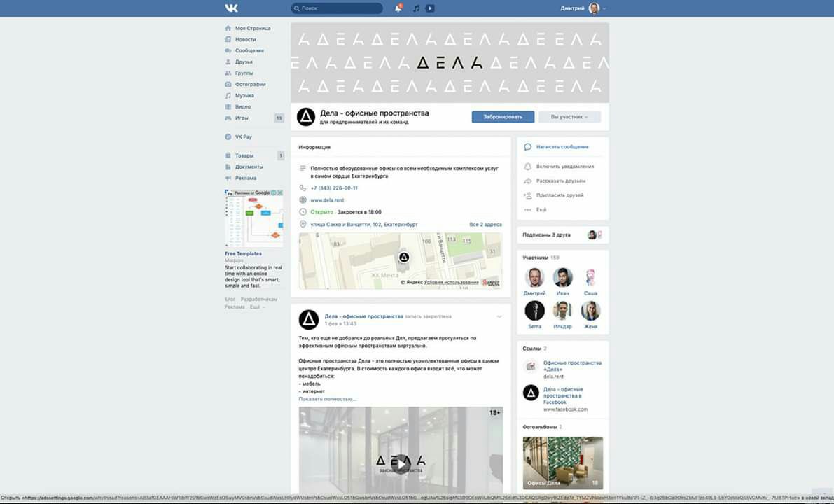The height and width of the screenshot is (504, 834).
Task: Click the VK logo in the header
Action: [x=231, y=8]
